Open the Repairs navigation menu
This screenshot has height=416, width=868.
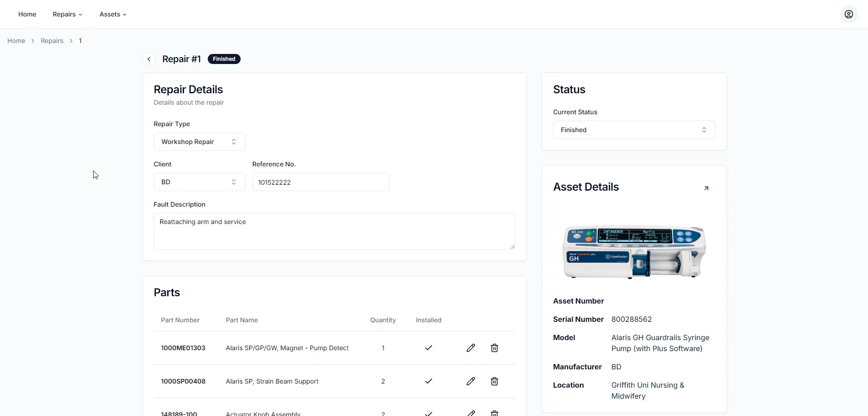click(x=67, y=14)
